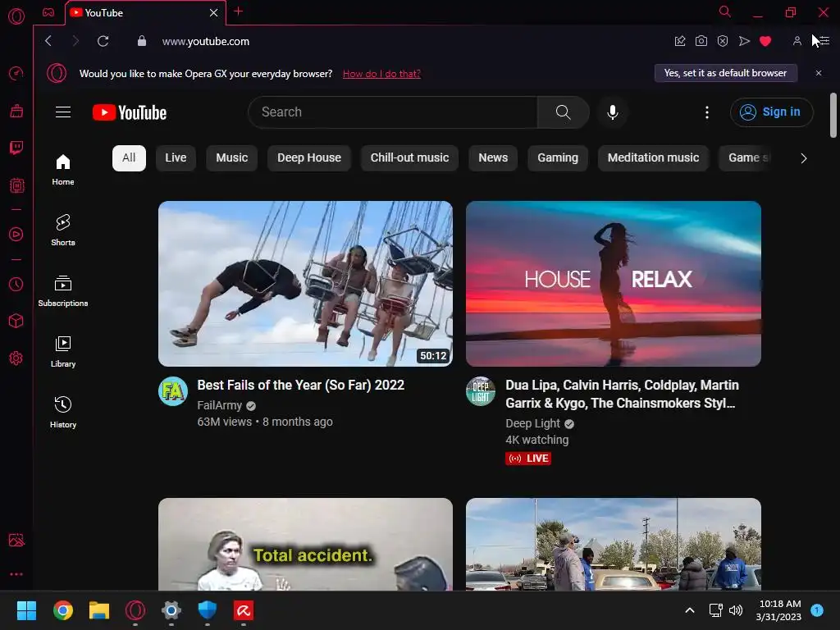This screenshot has width=840, height=630.
Task: Reload the YouTube page
Action: point(103,41)
